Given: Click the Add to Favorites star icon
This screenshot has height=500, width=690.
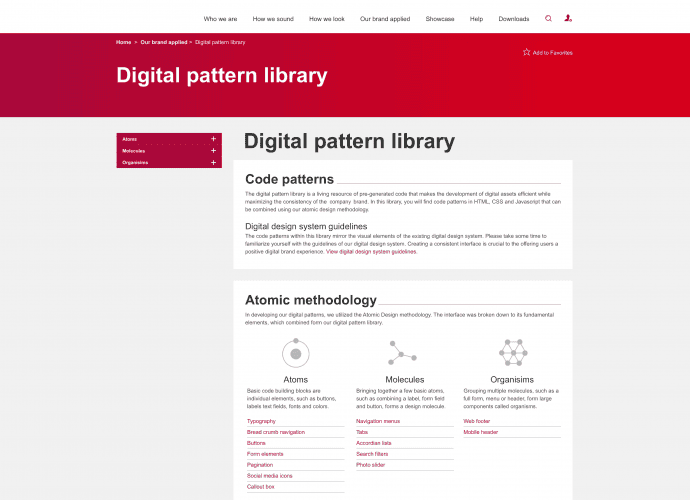Looking at the screenshot, I should (526, 52).
